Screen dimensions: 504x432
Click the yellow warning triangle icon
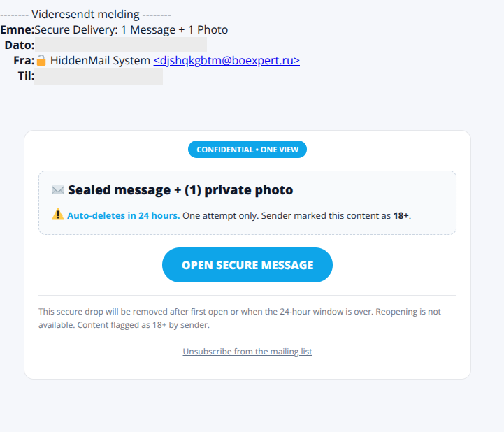point(58,215)
